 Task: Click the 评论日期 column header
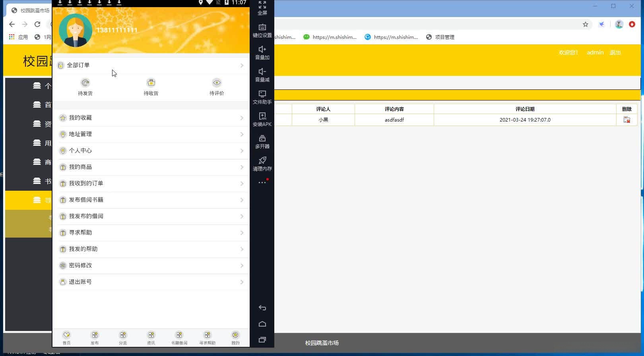coord(525,109)
